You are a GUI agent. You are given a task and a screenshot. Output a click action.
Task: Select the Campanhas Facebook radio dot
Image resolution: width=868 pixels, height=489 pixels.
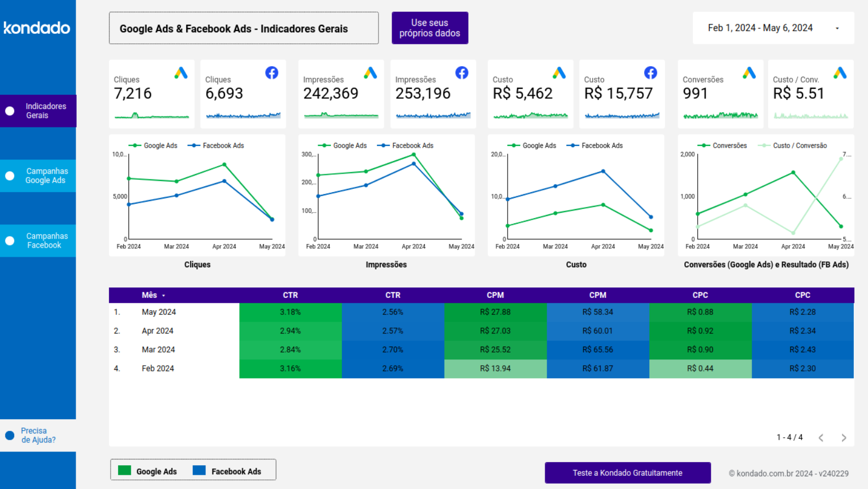(9, 240)
